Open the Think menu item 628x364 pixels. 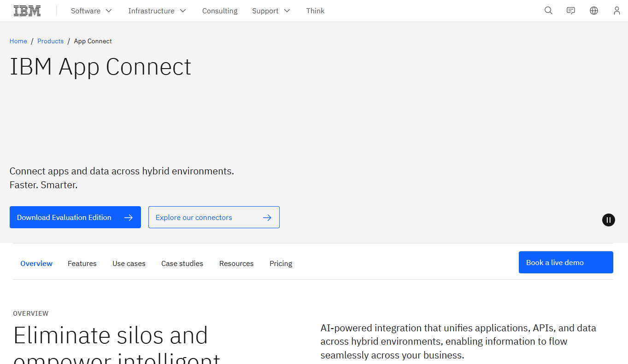pos(316,11)
